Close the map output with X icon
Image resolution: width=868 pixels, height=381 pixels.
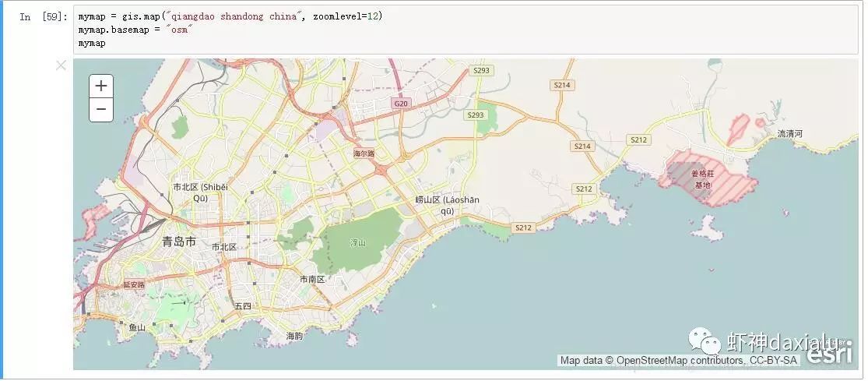pyautogui.click(x=61, y=65)
